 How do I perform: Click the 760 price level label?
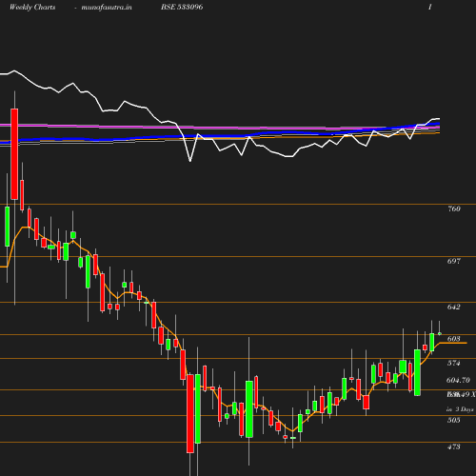(454, 208)
